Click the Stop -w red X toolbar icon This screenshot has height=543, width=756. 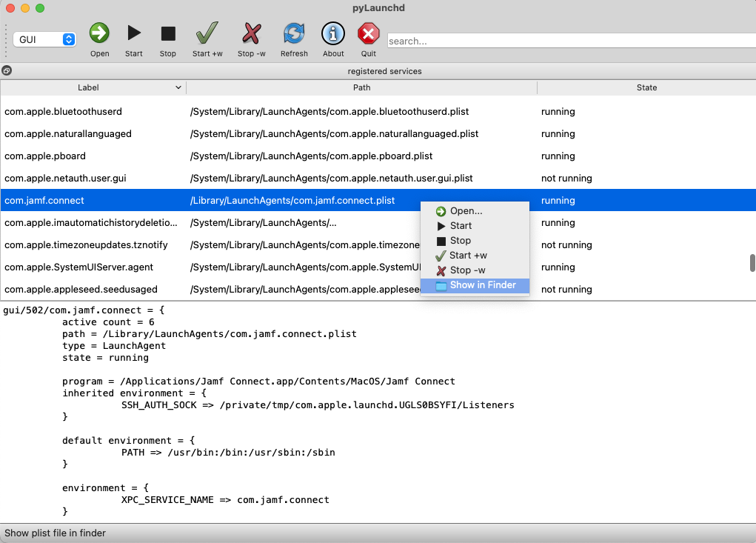click(x=251, y=34)
